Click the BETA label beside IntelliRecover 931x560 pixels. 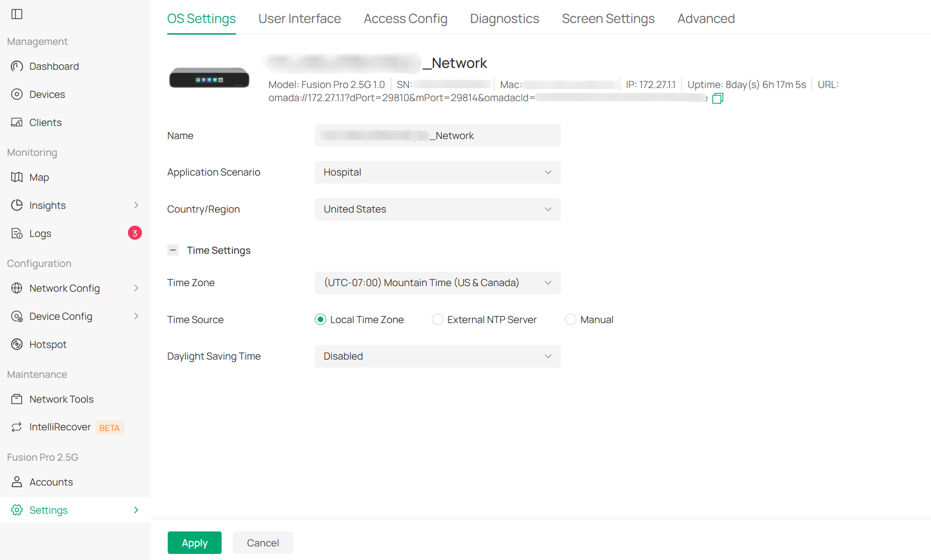109,427
